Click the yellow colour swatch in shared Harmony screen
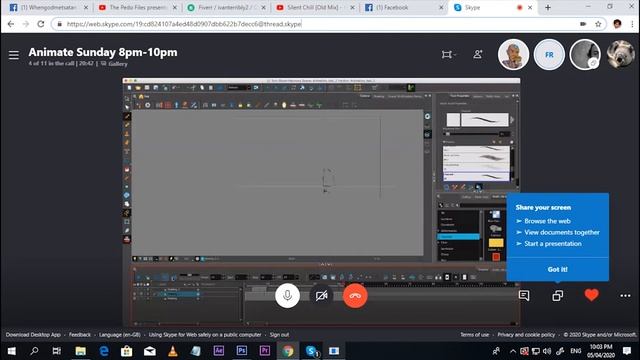Screen dimensions: 640x360 point(496,243)
